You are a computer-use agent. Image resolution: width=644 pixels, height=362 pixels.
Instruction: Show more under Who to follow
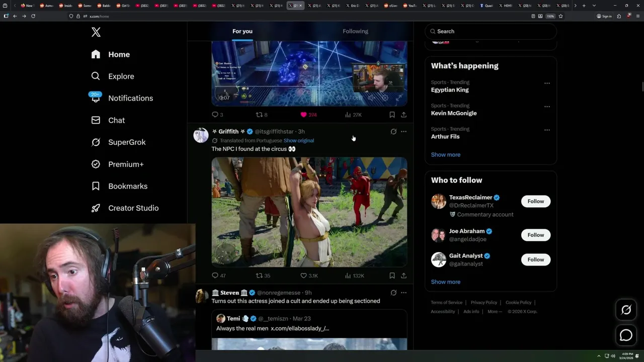pos(445,282)
